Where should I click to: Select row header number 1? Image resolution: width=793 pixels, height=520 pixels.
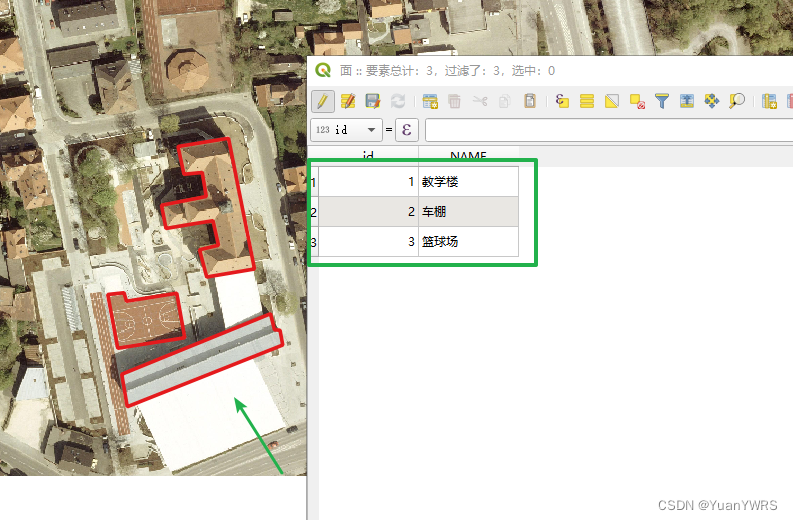[314, 182]
